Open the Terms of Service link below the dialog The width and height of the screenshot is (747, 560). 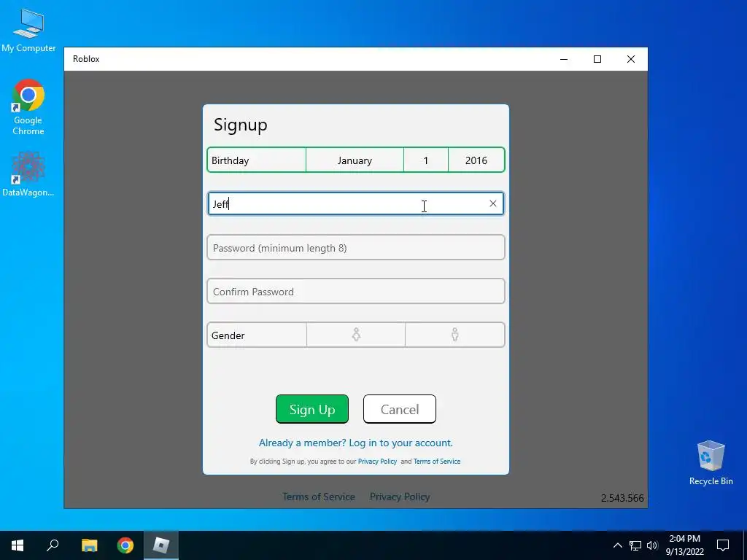(319, 497)
